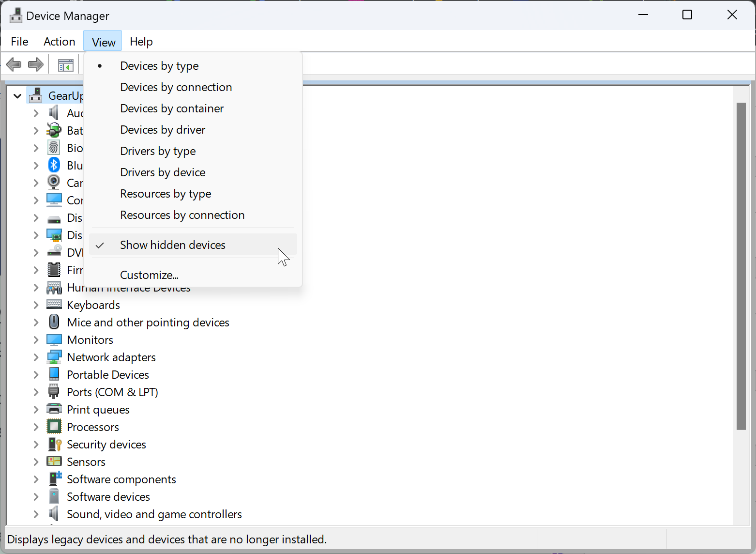The width and height of the screenshot is (756, 554).
Task: Click the Device Manager title bar icon
Action: [15, 15]
